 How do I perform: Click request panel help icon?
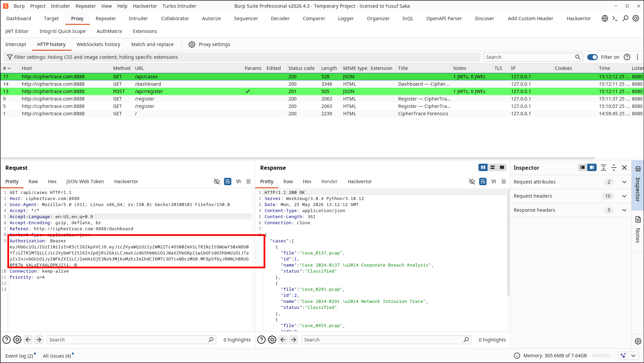[x=6, y=340]
